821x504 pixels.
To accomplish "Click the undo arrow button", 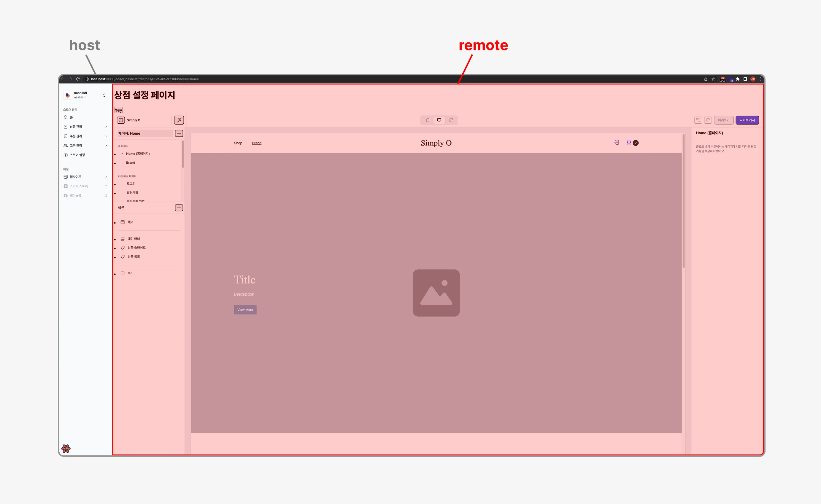I will (698, 120).
